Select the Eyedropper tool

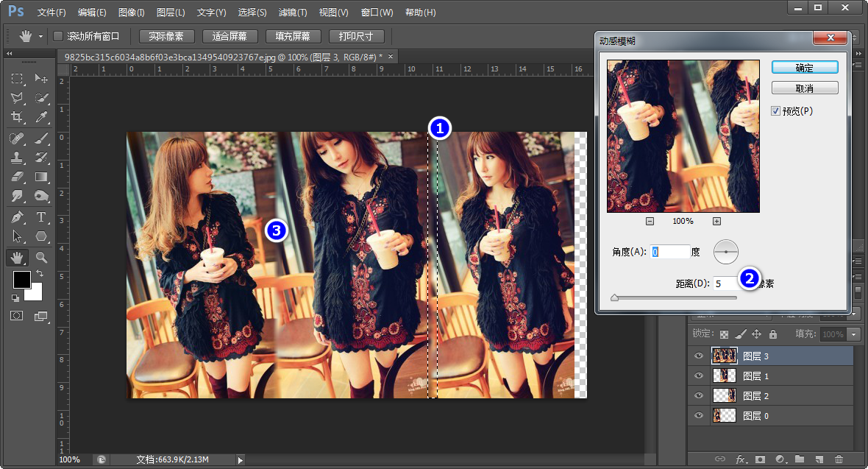pos(41,117)
